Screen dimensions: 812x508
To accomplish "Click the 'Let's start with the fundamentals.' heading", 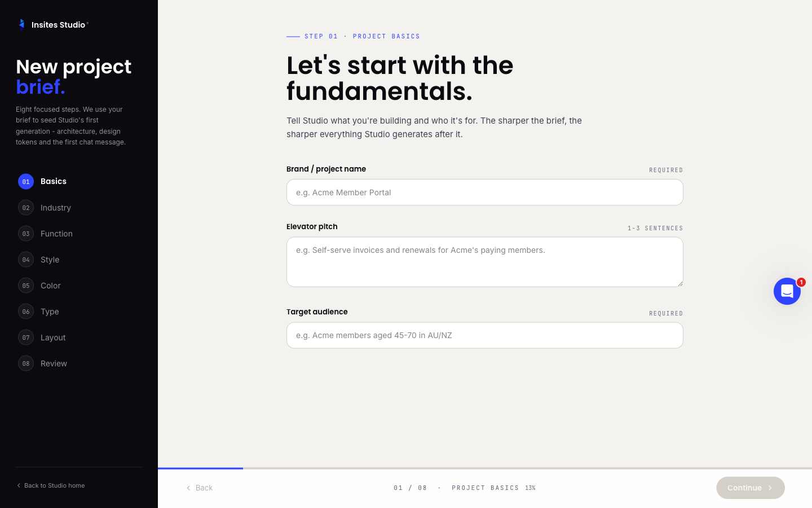I will (400, 78).
